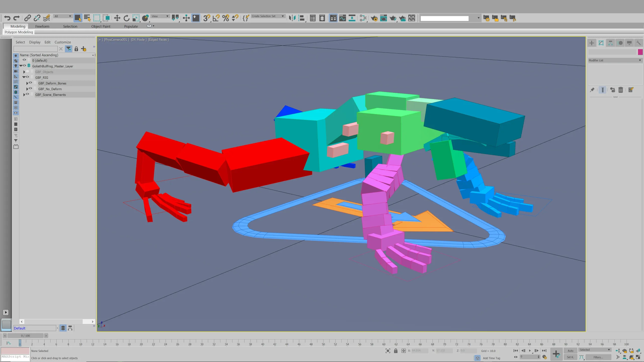Toggle Angle Snap
The height and width of the screenshot is (362, 644).
point(216,18)
